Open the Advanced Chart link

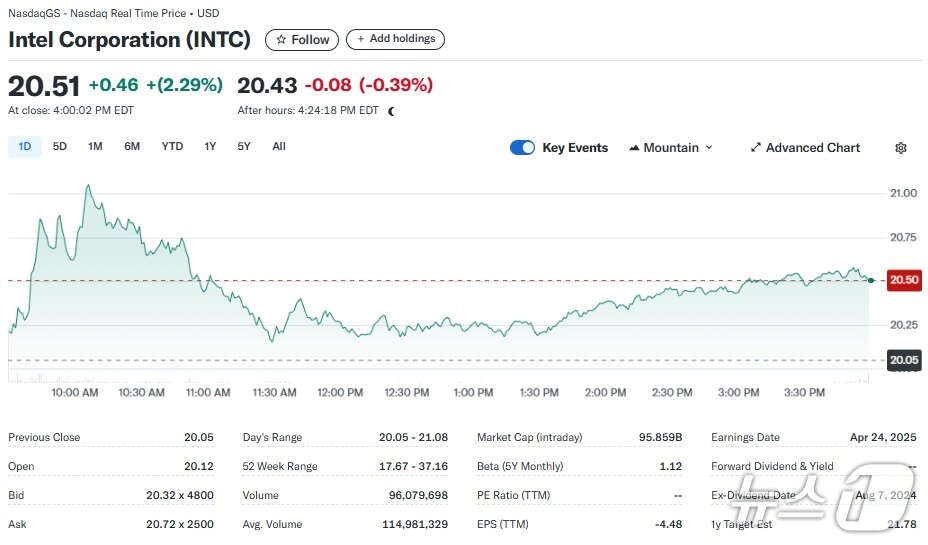812,148
